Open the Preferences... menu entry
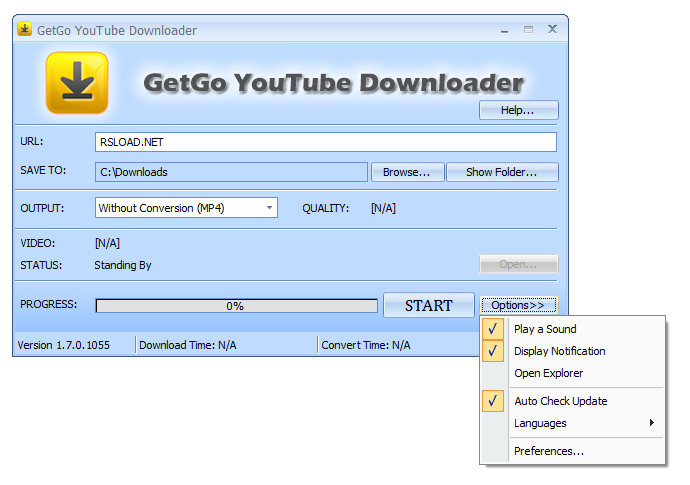The height and width of the screenshot is (485, 690). (572, 451)
